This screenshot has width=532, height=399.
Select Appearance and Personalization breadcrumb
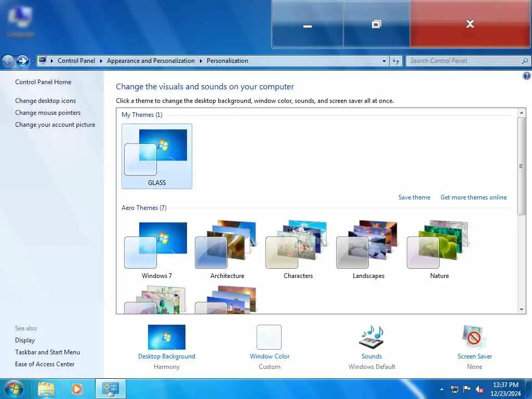click(x=151, y=61)
